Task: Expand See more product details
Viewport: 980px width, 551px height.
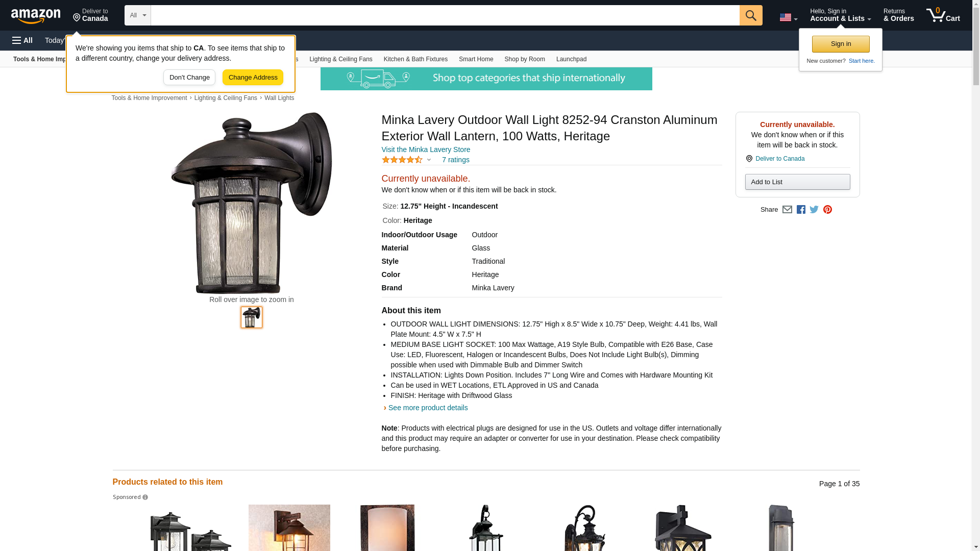Action: [x=428, y=408]
